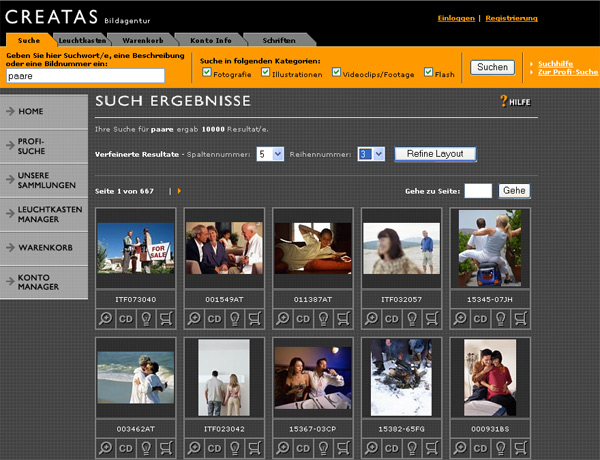This screenshot has height=460, width=600.
Task: Click the lightbulb lightbox icon under 011387AT
Action: click(x=323, y=318)
